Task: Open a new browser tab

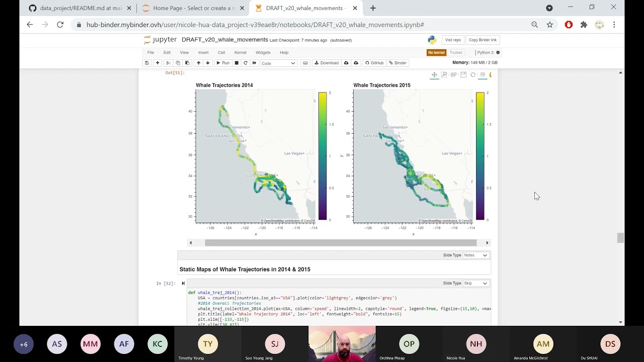Action: coord(373,8)
